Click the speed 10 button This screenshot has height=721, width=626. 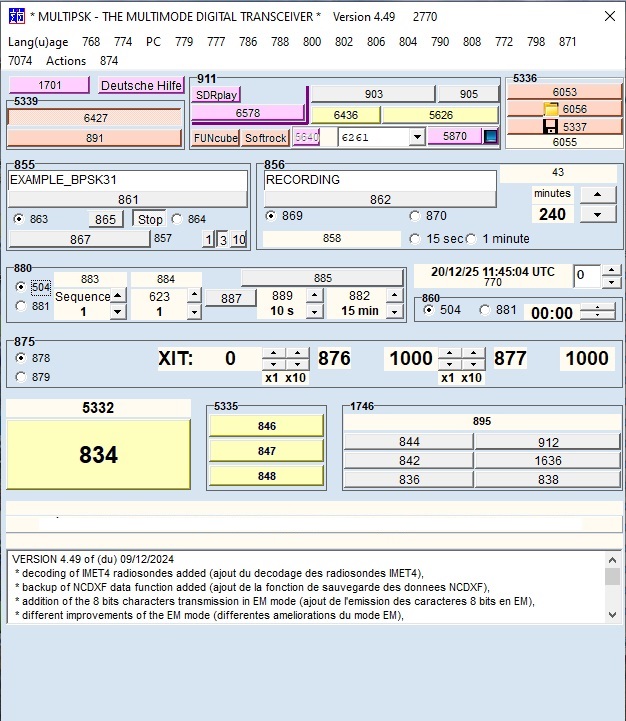coord(239,240)
